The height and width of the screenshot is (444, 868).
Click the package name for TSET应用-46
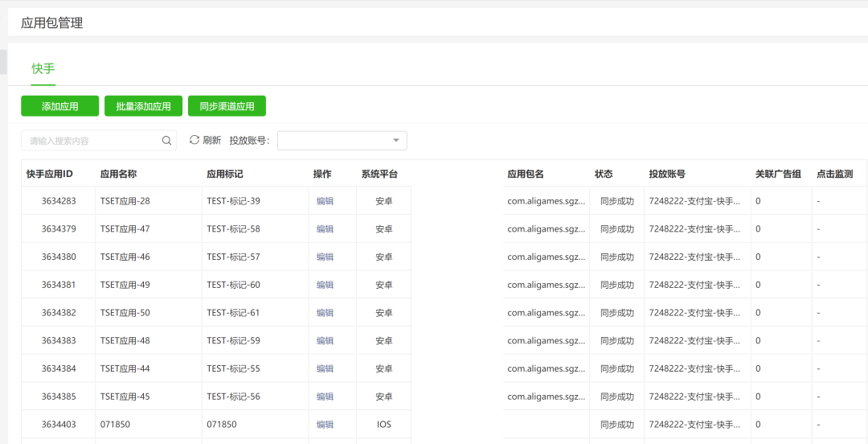tap(547, 257)
